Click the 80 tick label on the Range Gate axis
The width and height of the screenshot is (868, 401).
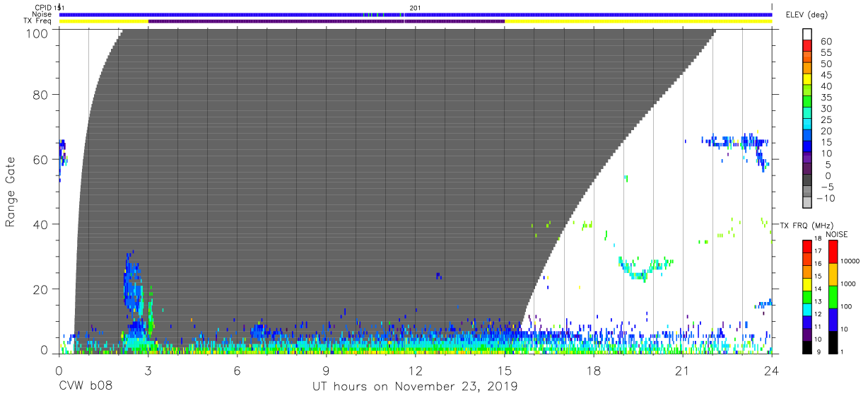tap(40, 95)
